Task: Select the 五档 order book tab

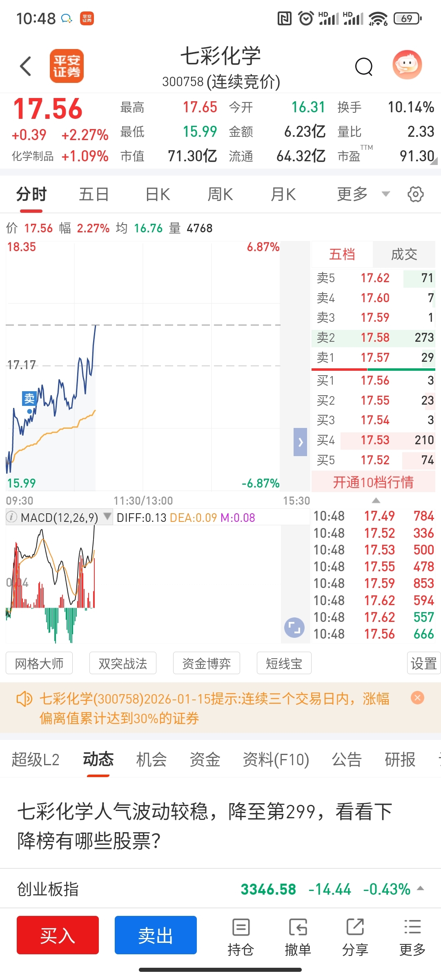Action: 342,254
